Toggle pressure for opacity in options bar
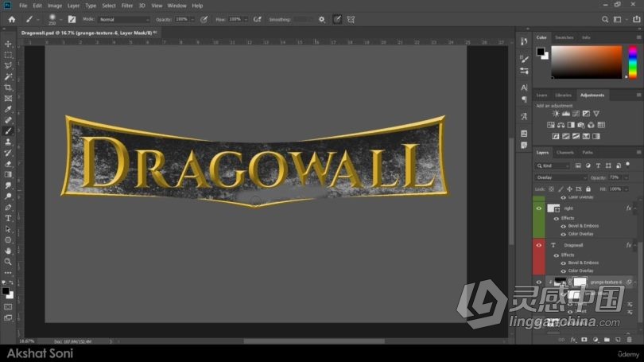 pyautogui.click(x=204, y=19)
